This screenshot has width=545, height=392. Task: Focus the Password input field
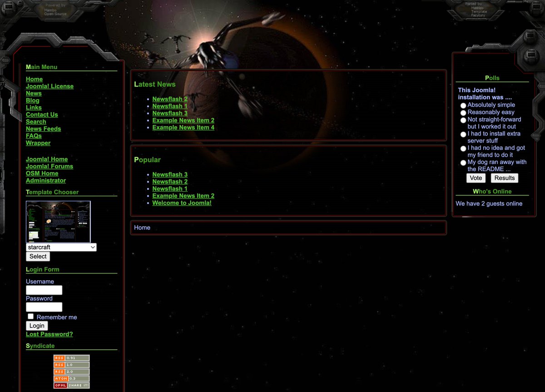[x=44, y=307]
